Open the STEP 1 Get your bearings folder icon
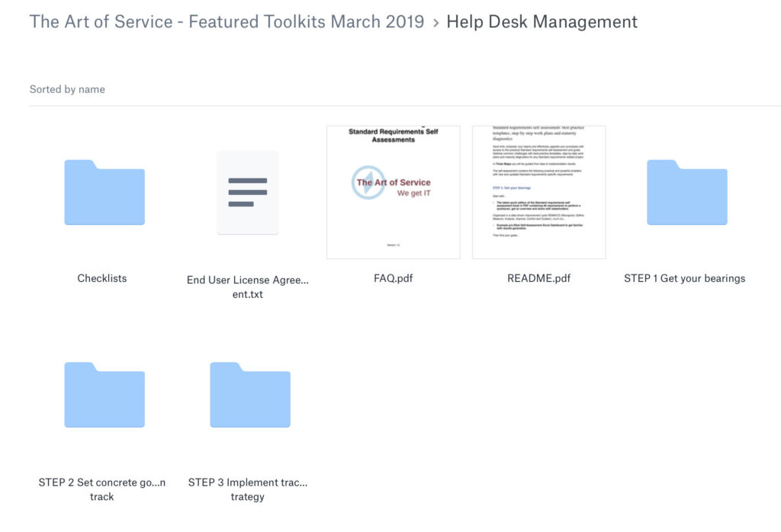This screenshot has height=532, width=781. point(687,192)
